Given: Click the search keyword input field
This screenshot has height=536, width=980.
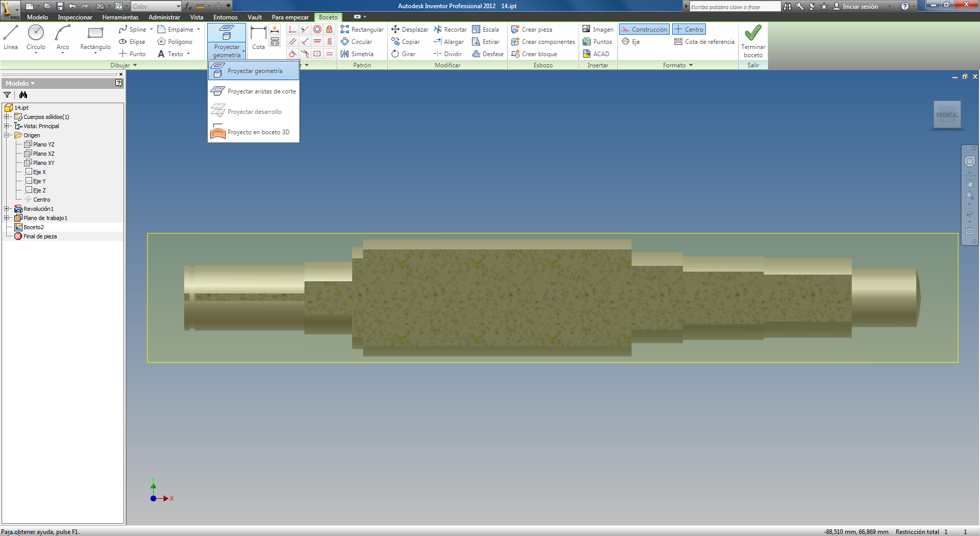Looking at the screenshot, I should pyautogui.click(x=735, y=7).
